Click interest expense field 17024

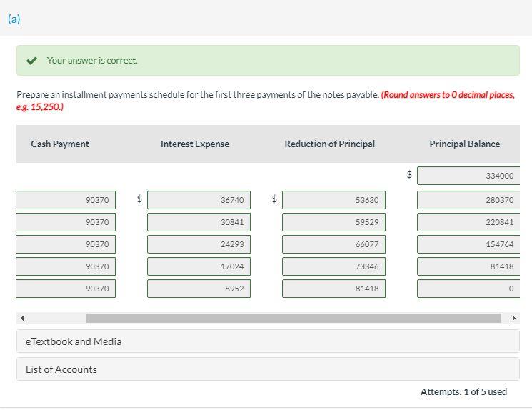(199, 266)
